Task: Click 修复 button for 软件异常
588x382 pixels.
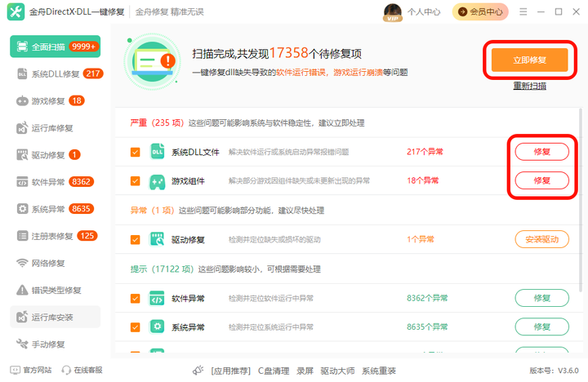Action: (542, 298)
